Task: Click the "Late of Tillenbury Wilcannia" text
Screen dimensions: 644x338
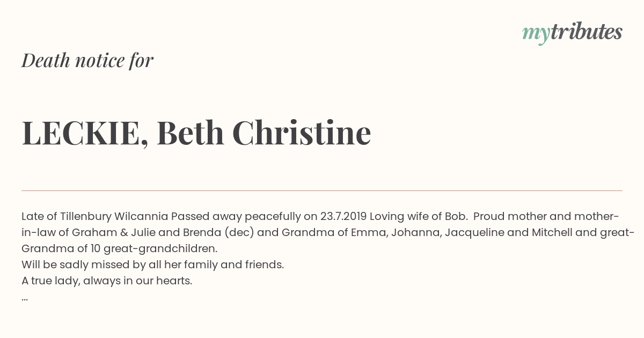Action: 95,217
